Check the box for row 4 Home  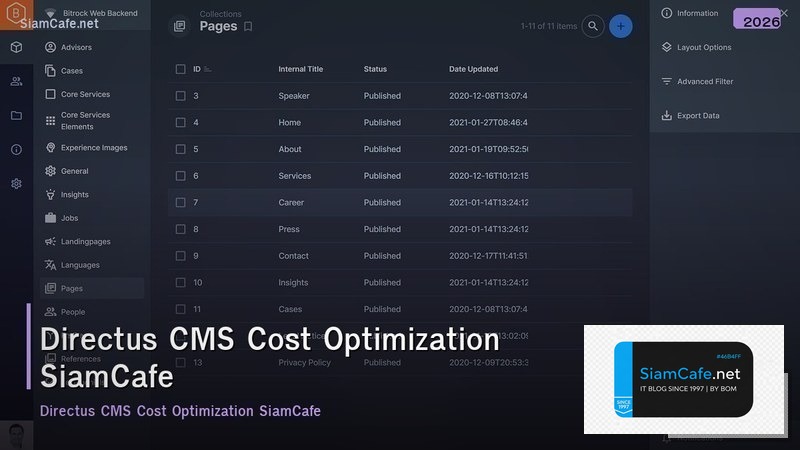coord(181,122)
